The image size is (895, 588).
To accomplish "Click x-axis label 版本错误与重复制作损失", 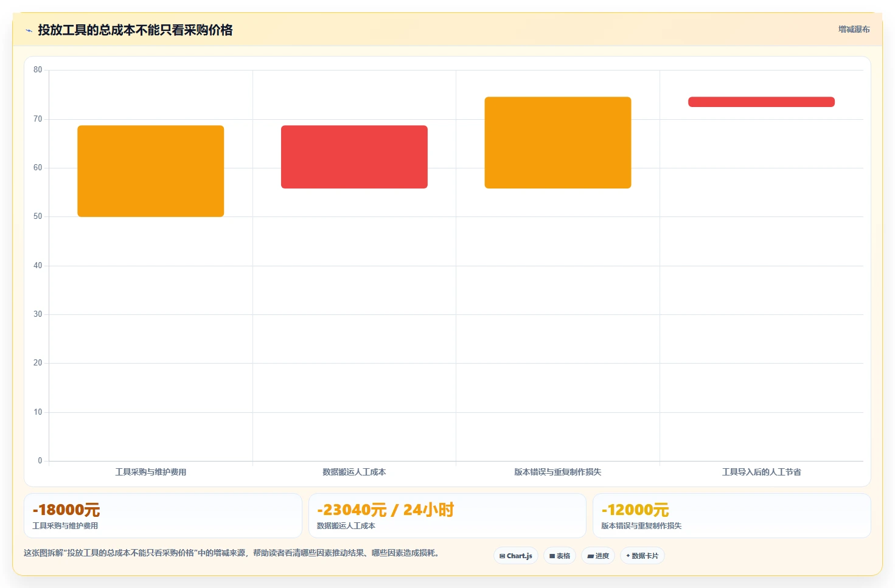I will point(558,472).
